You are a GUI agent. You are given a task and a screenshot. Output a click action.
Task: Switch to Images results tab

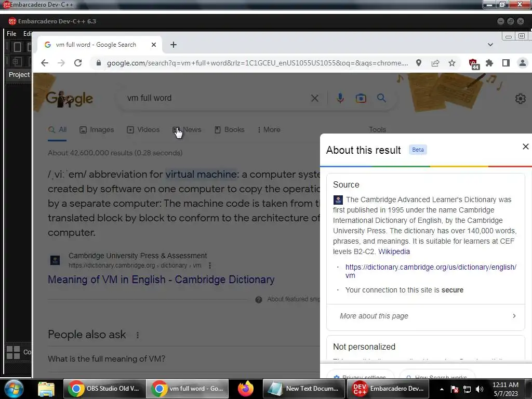tap(97, 130)
